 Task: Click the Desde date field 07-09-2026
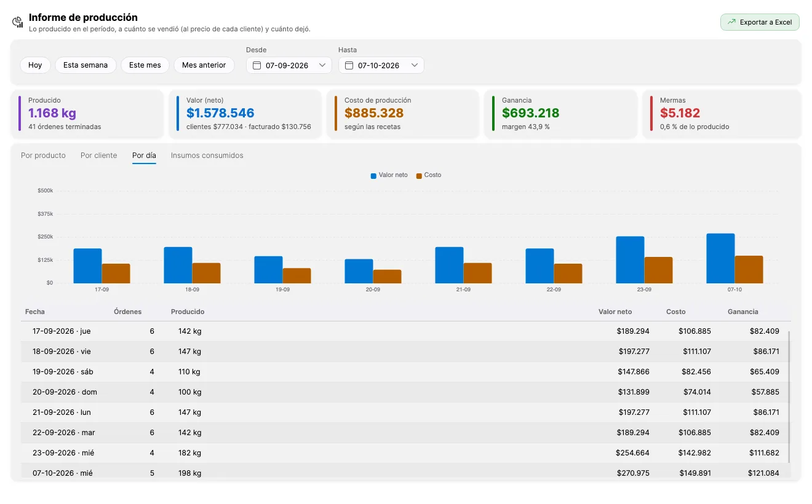point(289,65)
